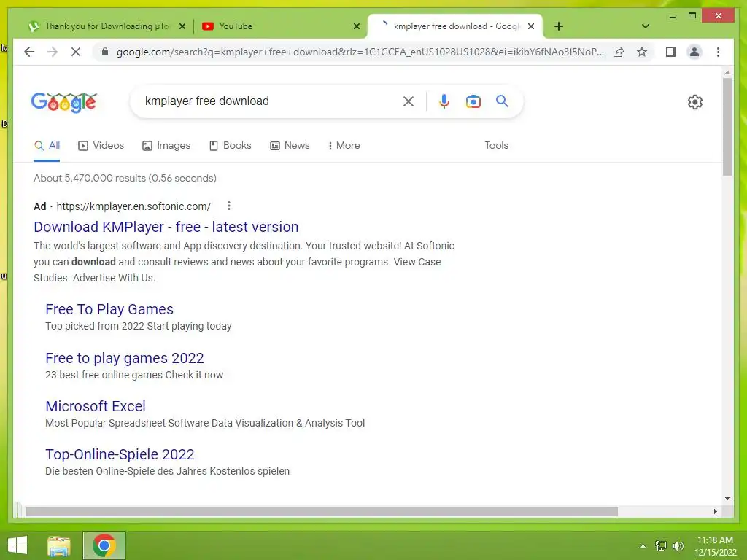747x560 pixels.
Task: Close the YouTube tab
Action: click(x=356, y=26)
